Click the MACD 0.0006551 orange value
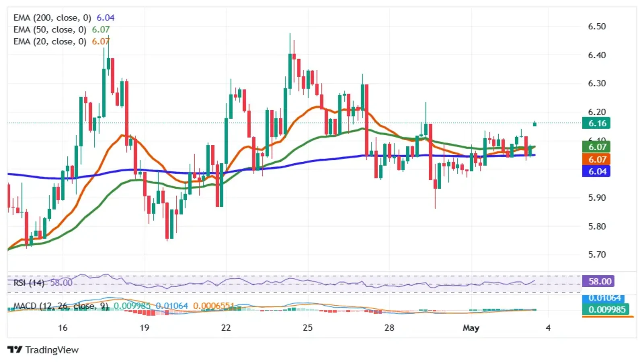 (x=213, y=306)
